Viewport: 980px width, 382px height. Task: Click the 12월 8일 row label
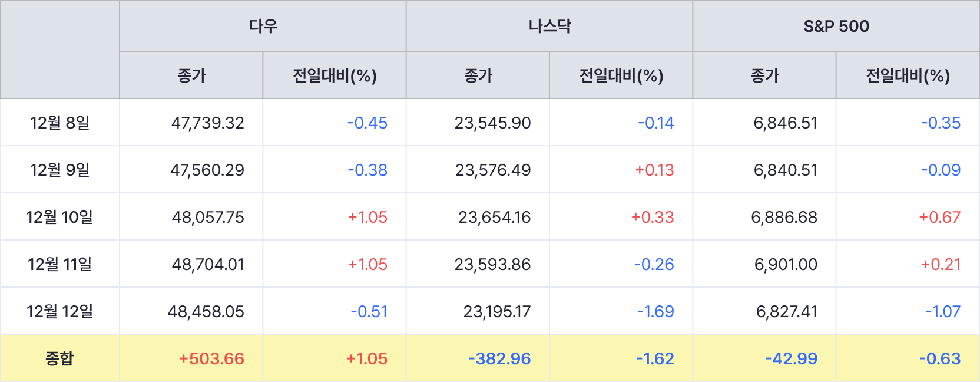[x=59, y=123]
